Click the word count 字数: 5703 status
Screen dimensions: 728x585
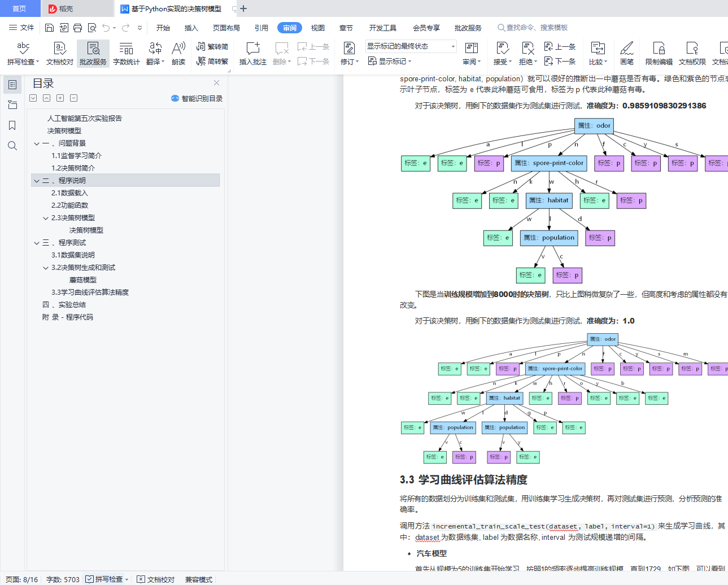[63, 579]
